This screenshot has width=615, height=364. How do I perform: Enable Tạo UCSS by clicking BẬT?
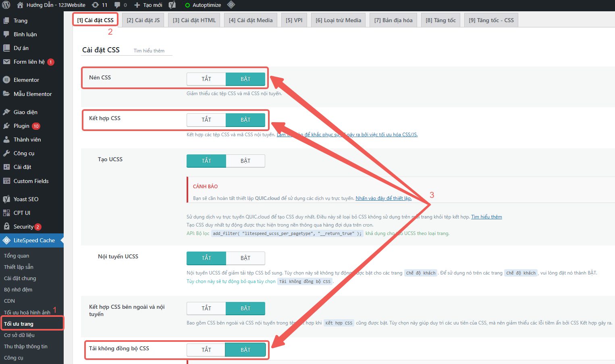[245, 161]
